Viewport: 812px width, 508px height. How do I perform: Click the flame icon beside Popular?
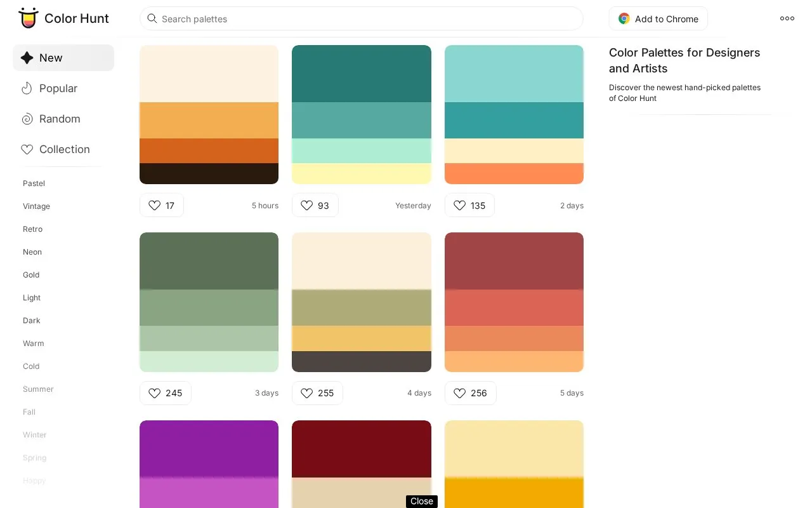[x=27, y=88]
